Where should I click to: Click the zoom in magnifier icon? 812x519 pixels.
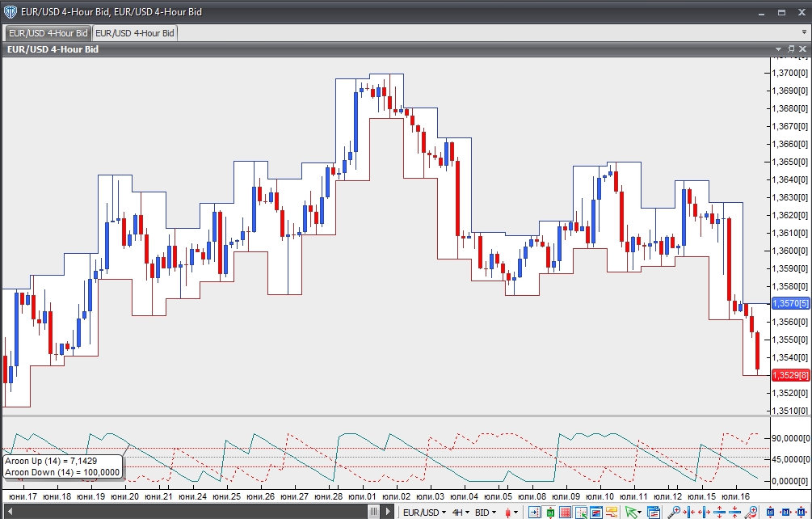point(673,512)
